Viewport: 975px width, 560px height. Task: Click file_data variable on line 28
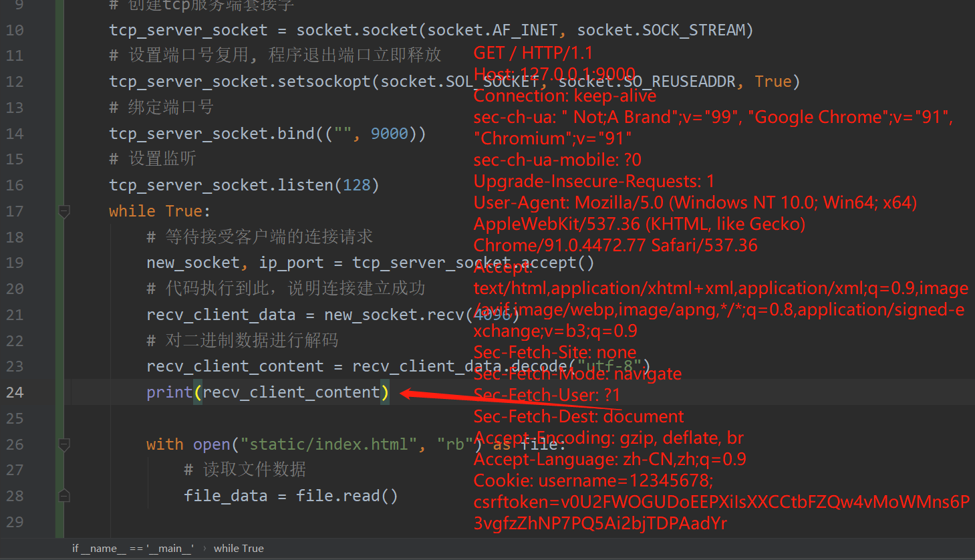(x=226, y=496)
